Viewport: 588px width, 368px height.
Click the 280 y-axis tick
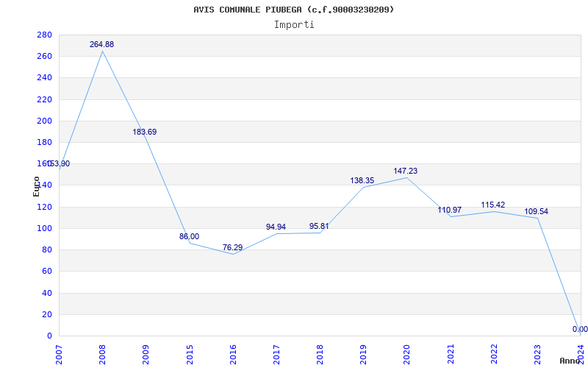tap(44, 35)
